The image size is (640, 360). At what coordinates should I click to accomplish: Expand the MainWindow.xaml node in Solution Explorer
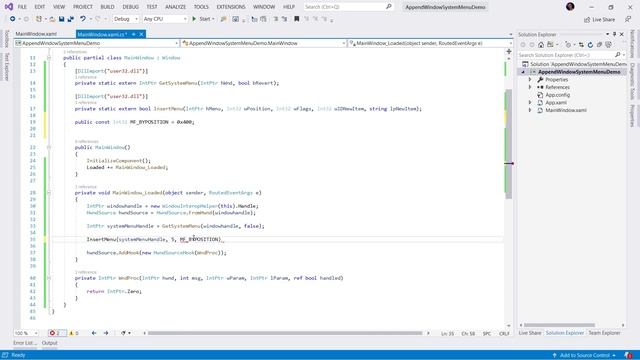(530, 110)
